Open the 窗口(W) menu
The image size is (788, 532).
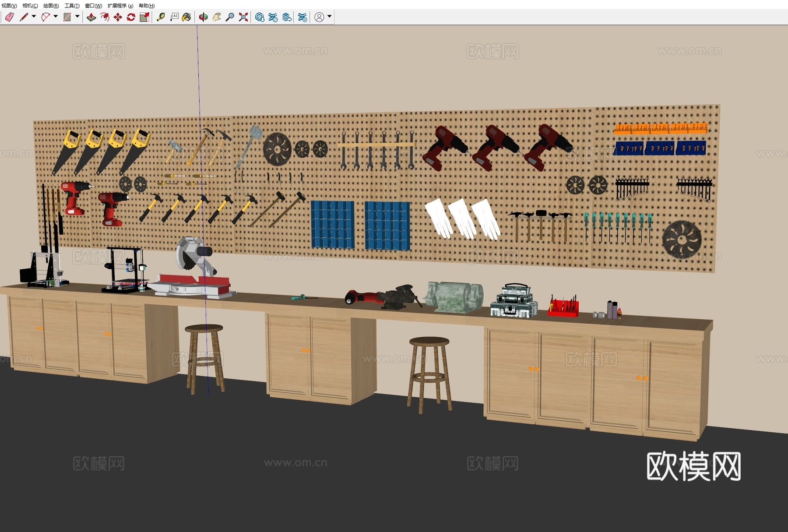point(94,6)
